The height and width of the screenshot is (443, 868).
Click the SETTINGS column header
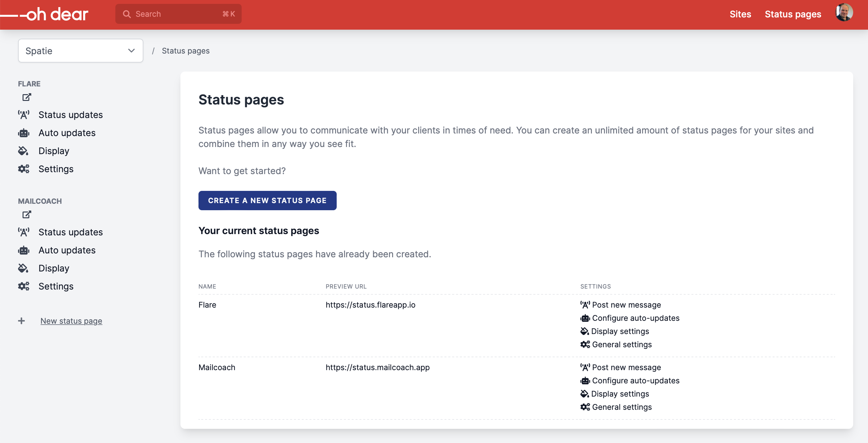[x=595, y=286]
